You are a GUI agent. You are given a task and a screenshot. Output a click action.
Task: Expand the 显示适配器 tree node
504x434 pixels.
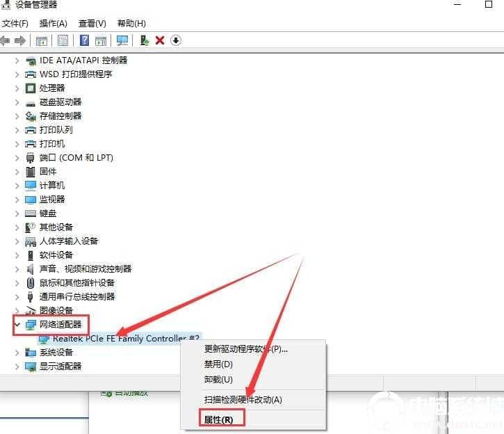(x=17, y=367)
